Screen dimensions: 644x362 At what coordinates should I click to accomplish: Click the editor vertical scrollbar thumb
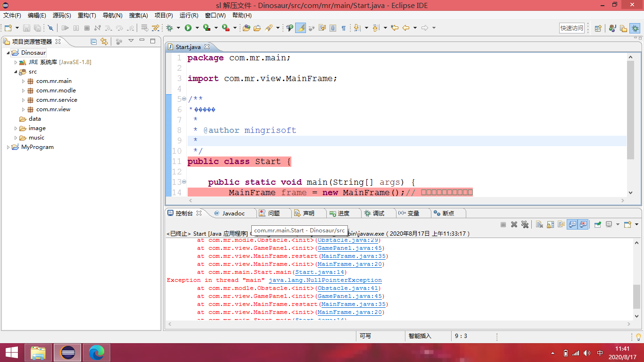631,110
